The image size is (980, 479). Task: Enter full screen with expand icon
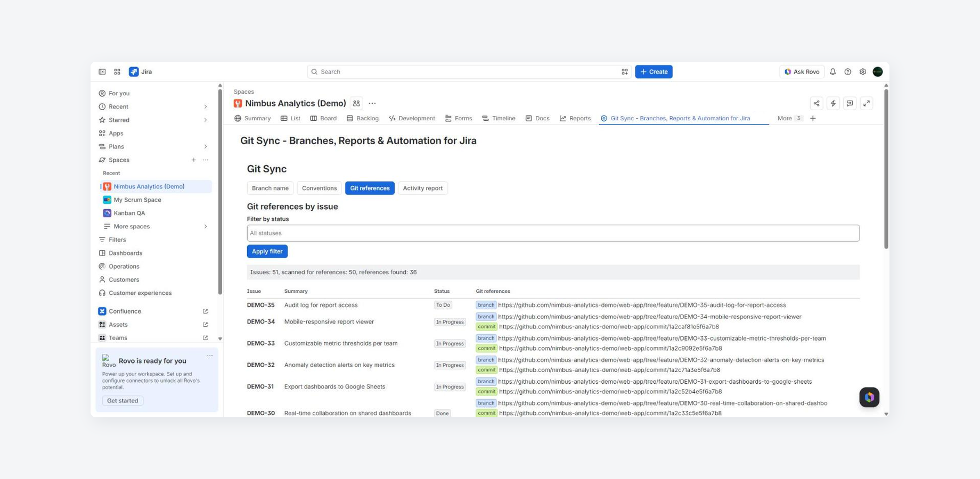(867, 103)
